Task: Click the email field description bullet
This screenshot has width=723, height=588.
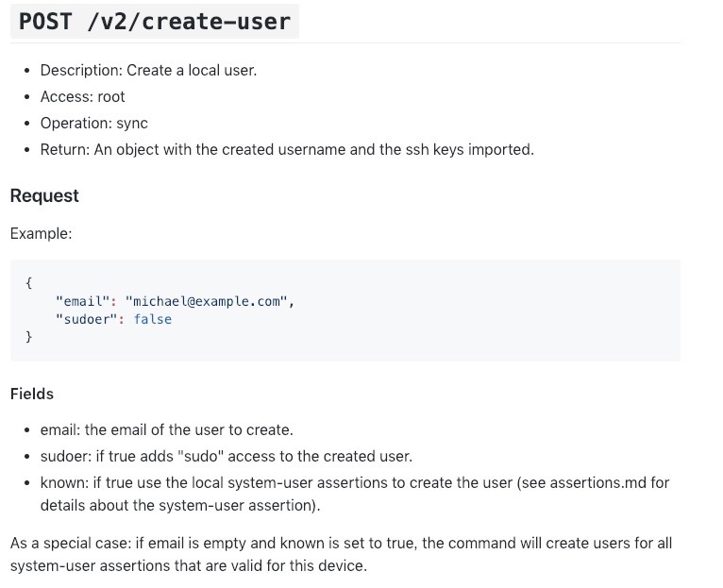Action: tap(166, 429)
